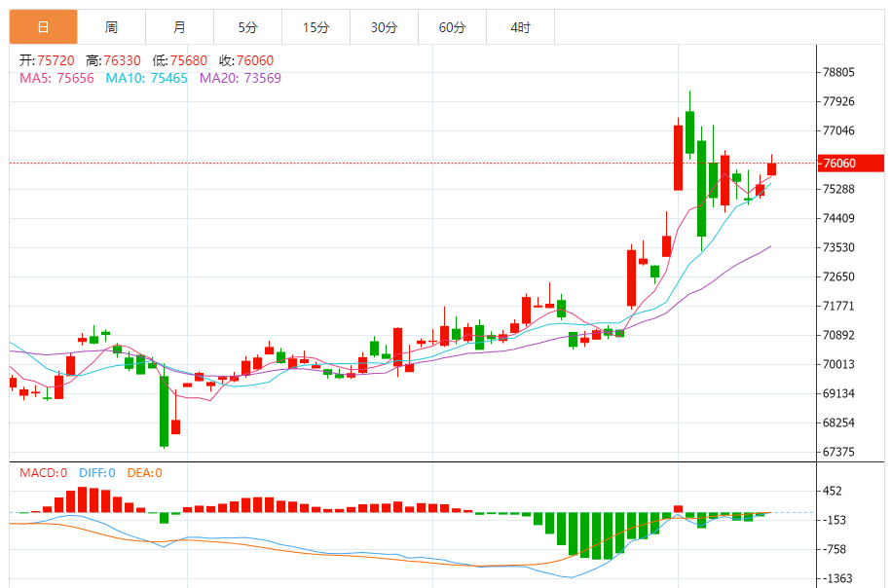Screen dimensions: 891x588
Task: Click the high price 高:76330
Action: pos(114,60)
